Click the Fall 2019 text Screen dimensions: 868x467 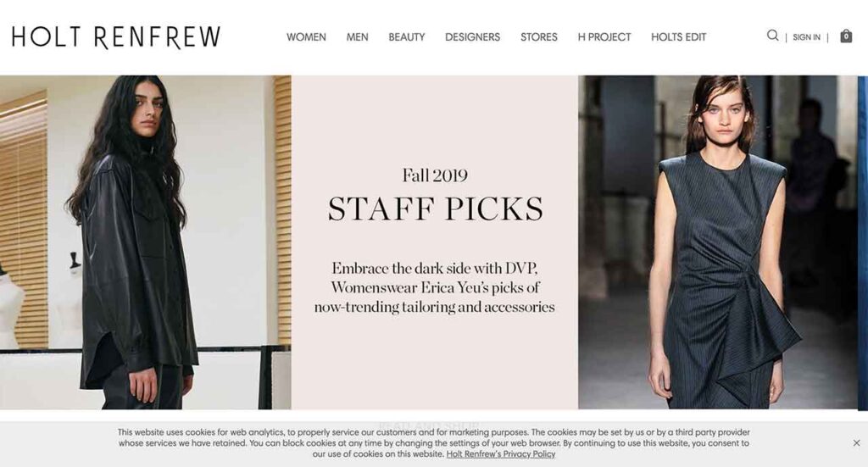pos(435,175)
